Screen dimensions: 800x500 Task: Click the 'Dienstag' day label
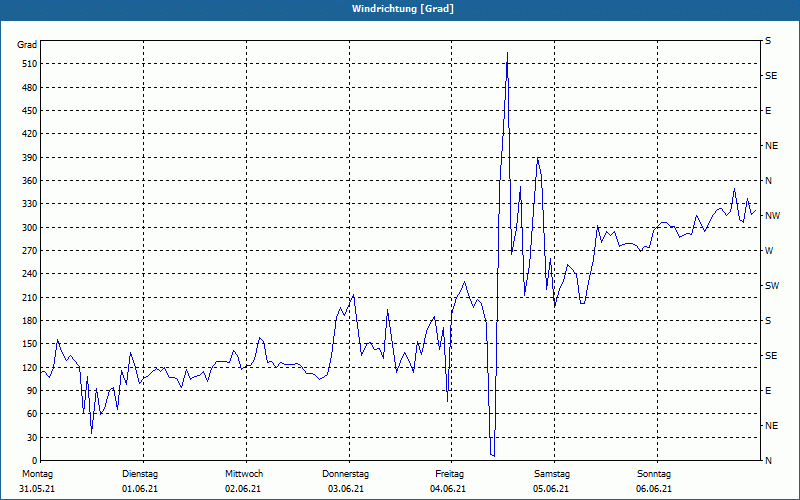pos(140,474)
